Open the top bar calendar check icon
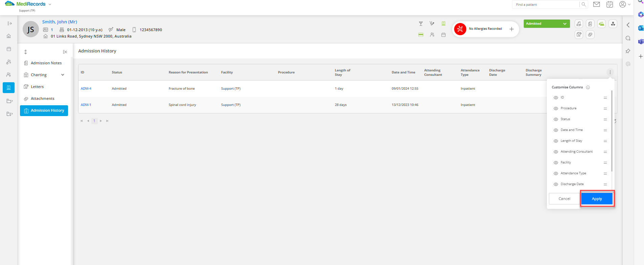This screenshot has height=265, width=644. click(x=610, y=4)
